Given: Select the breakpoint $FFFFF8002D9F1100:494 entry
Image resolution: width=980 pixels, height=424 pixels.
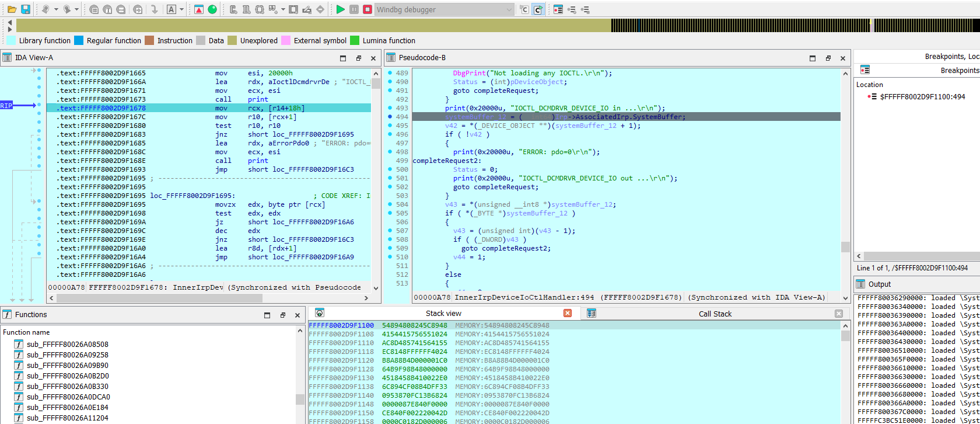Looking at the screenshot, I should pyautogui.click(x=923, y=97).
